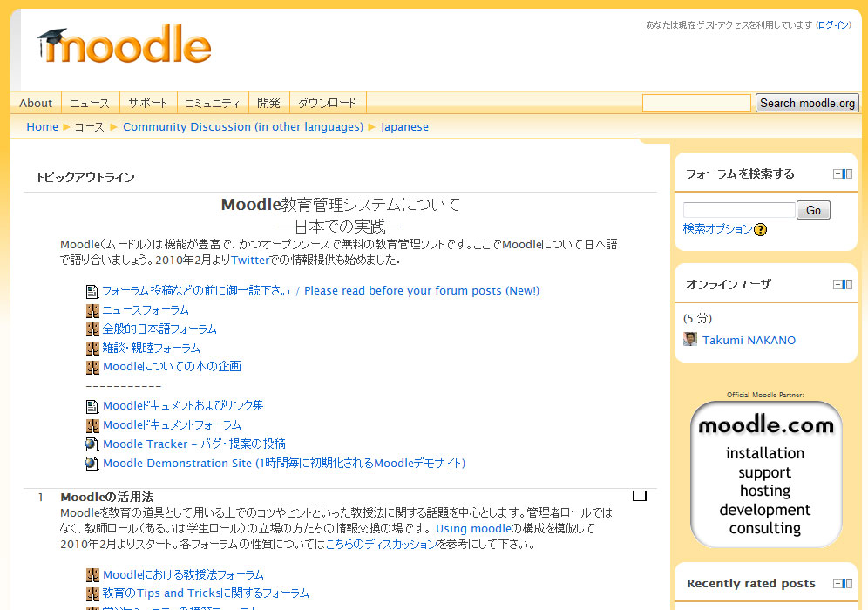Open the ダウンロード menu
This screenshot has height=610, width=868.
click(328, 103)
